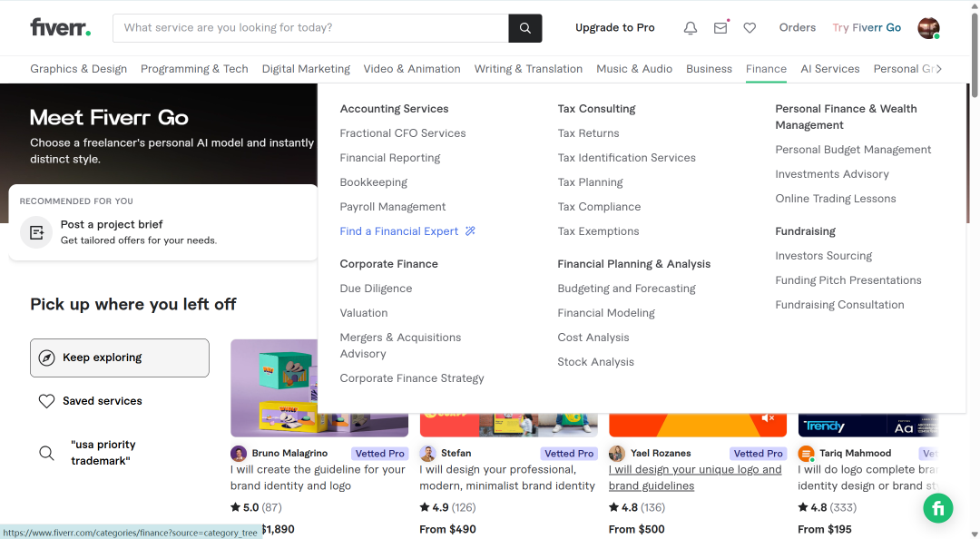The image size is (980, 539).
Task: Click Yael Rozanes' avatar
Action: pos(617,454)
